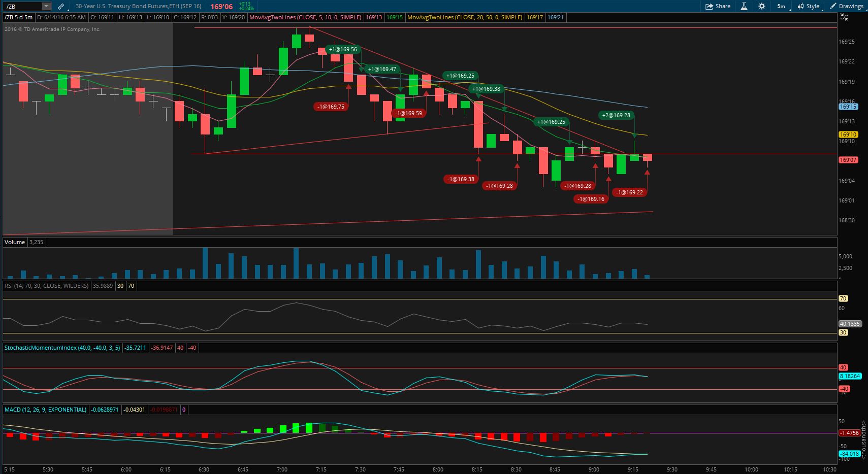Click the Share button
The height and width of the screenshot is (474, 868).
coord(718,6)
